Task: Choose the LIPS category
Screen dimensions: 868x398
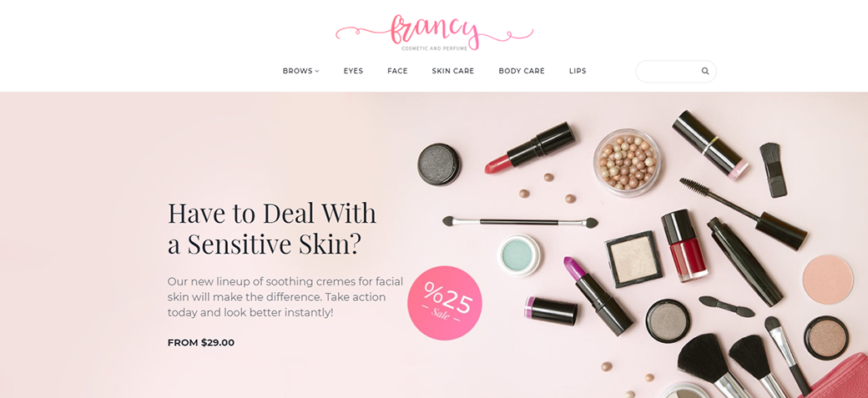Action: [x=578, y=71]
